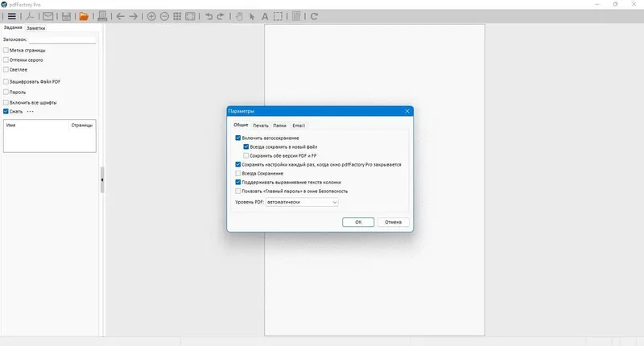Click the Acrobat PDF view icon
The image size is (644, 346).
click(x=30, y=16)
